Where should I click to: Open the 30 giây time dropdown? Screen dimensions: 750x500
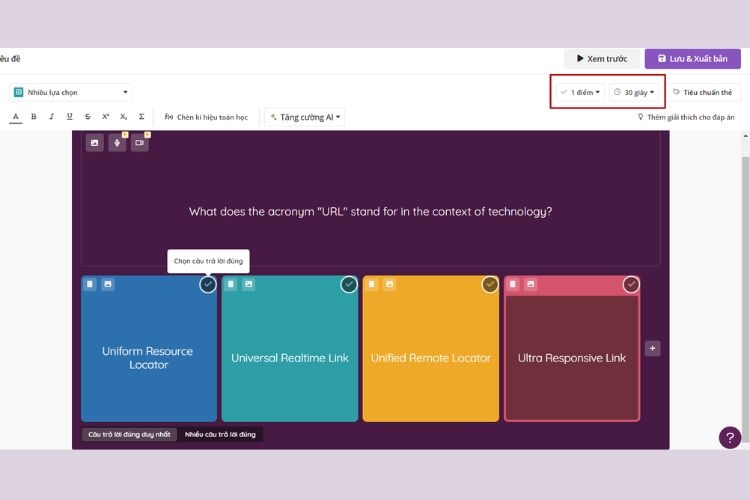pos(635,92)
